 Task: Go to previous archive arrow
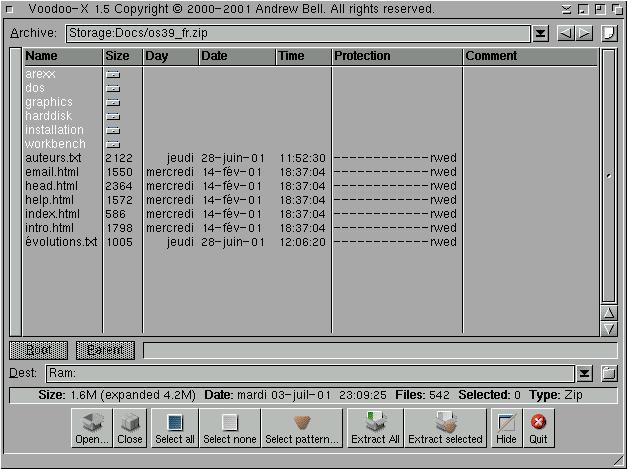pyautogui.click(x=566, y=33)
